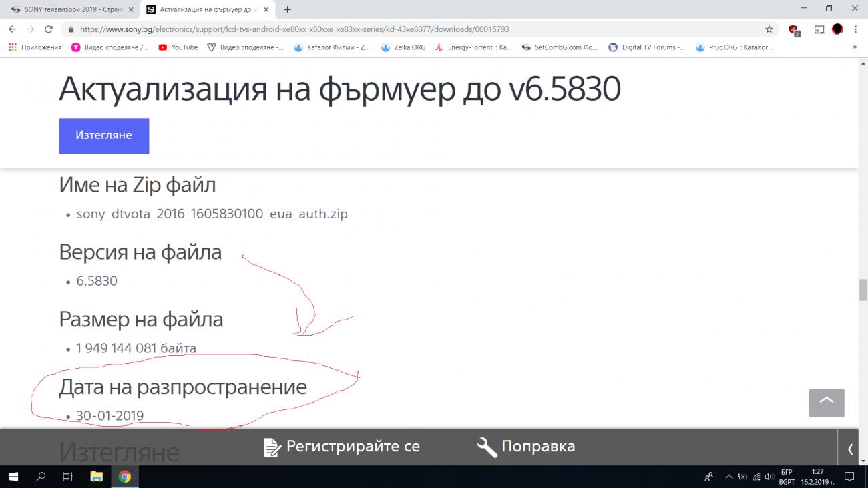Screen dimensions: 868x488
Task: Open the Приложения apps bookmark
Action: [x=35, y=47]
